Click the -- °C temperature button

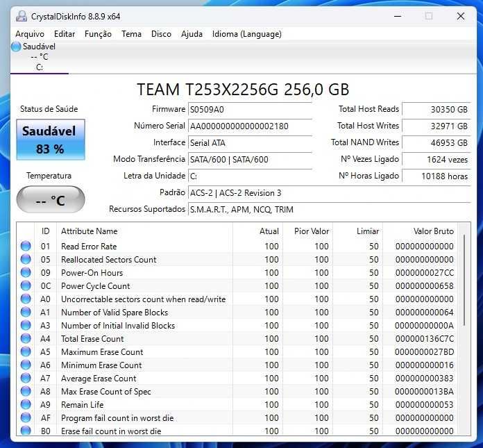[x=51, y=199]
